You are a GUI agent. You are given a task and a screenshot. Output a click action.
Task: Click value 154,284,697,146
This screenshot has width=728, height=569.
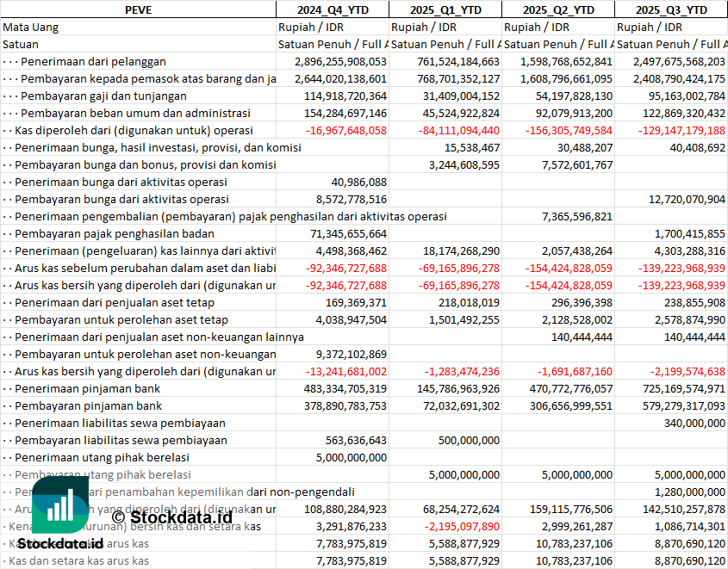(345, 113)
